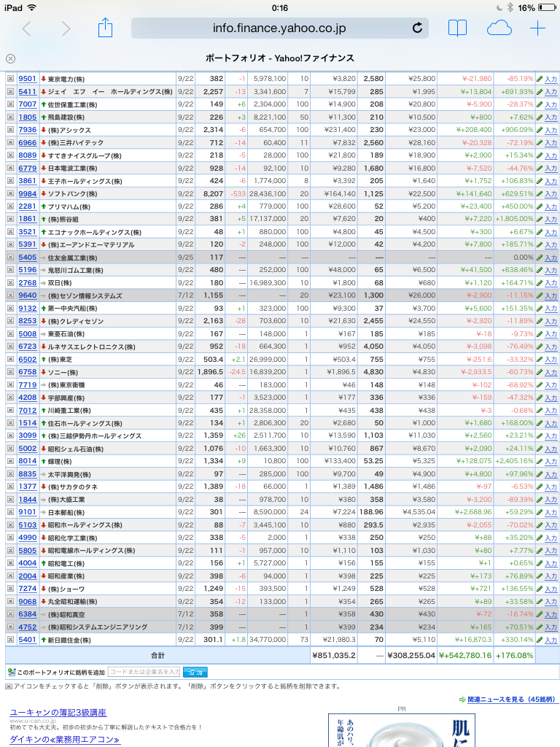
Task: Open iCloud Tabs cloud icon
Action: tap(499, 28)
